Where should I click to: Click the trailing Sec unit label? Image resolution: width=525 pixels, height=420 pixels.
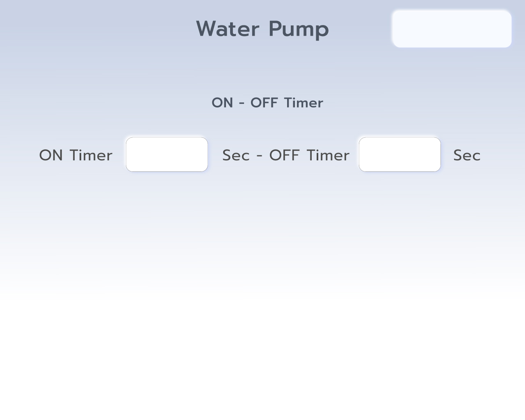tap(467, 155)
